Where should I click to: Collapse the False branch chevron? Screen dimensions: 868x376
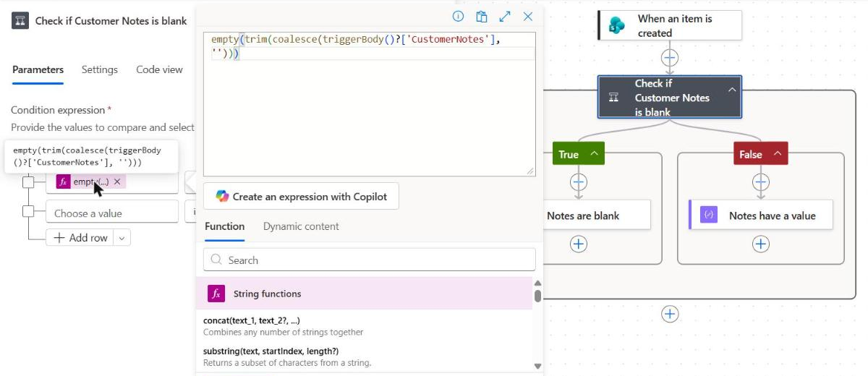pos(778,153)
